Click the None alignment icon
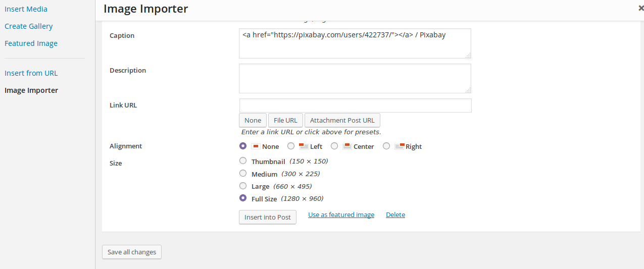This screenshot has width=644, height=269. point(256,146)
